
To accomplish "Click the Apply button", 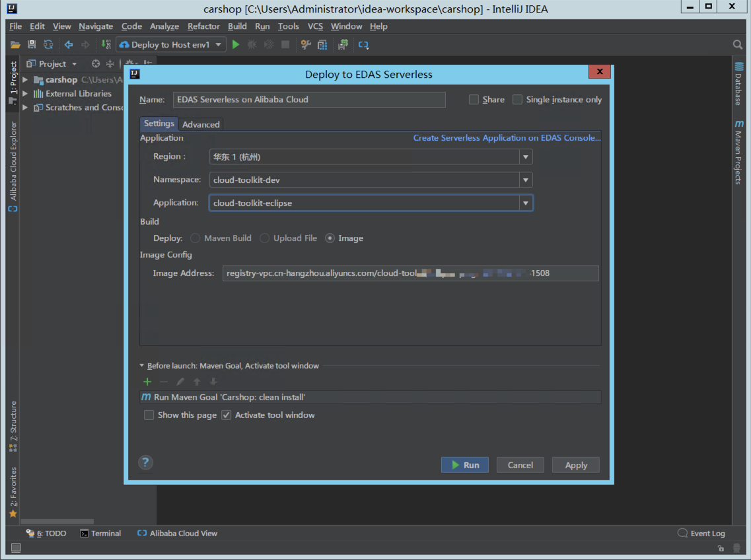I will pos(576,465).
